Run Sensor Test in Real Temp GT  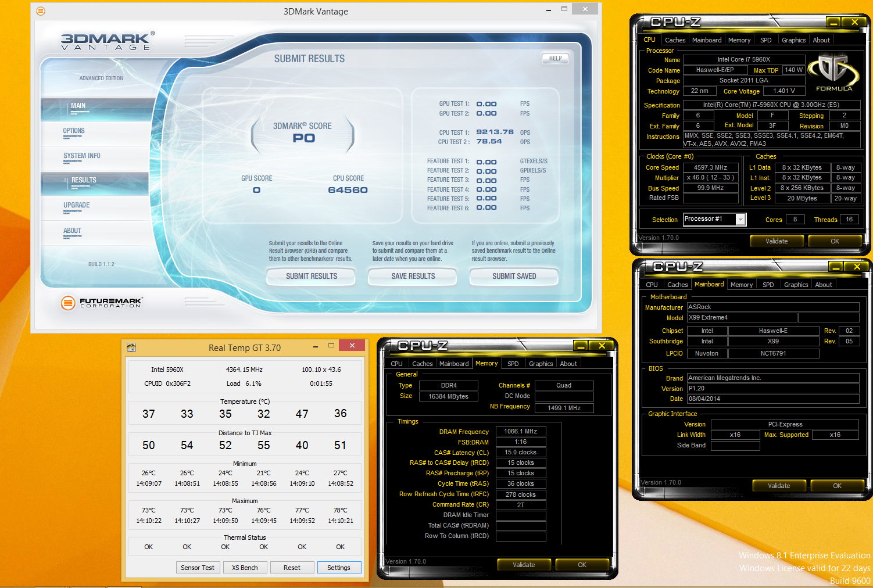click(x=198, y=568)
